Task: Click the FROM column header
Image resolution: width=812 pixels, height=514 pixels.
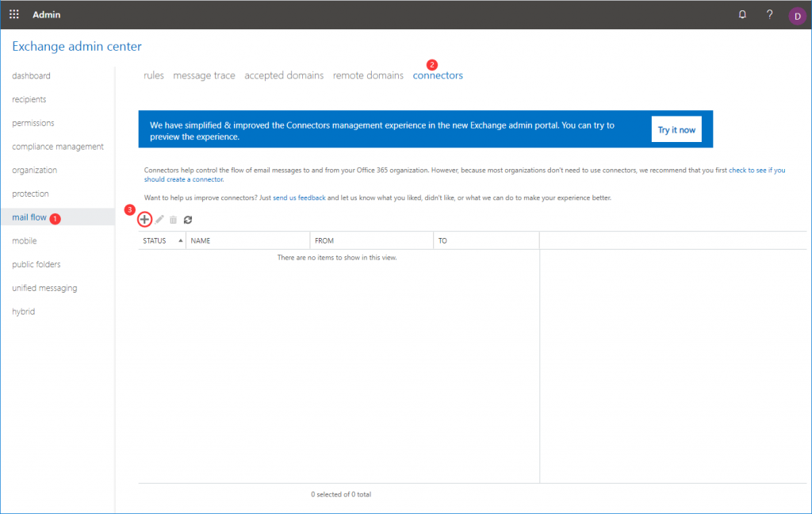Action: coord(371,241)
